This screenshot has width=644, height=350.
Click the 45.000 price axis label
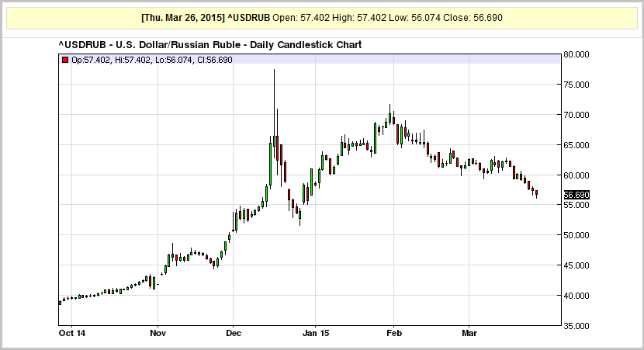[x=576, y=265]
